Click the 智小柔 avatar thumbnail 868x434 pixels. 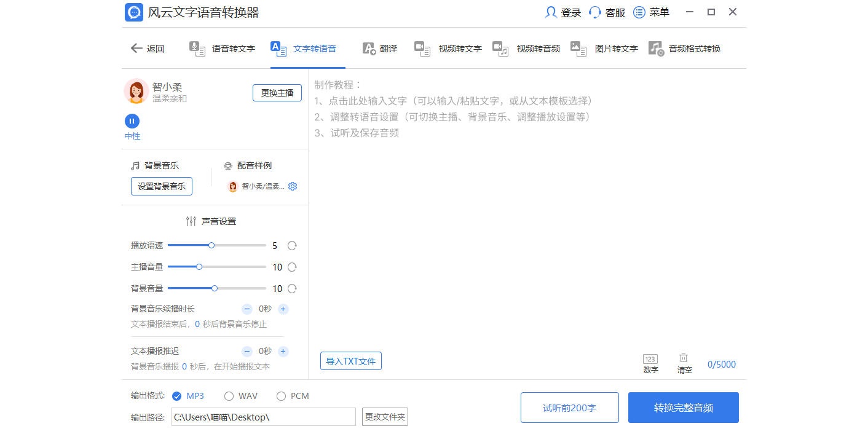click(x=138, y=92)
